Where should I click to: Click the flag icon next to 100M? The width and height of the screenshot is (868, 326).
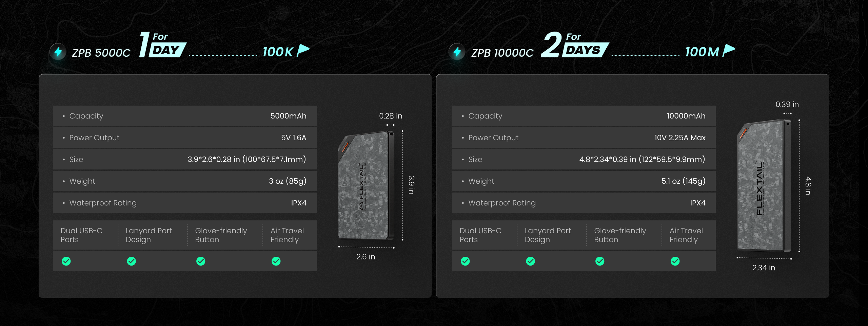pos(728,51)
